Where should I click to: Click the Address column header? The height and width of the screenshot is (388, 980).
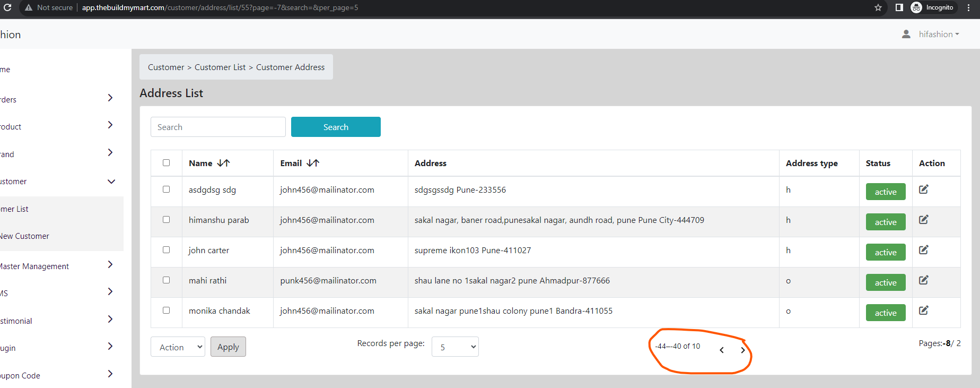[431, 163]
